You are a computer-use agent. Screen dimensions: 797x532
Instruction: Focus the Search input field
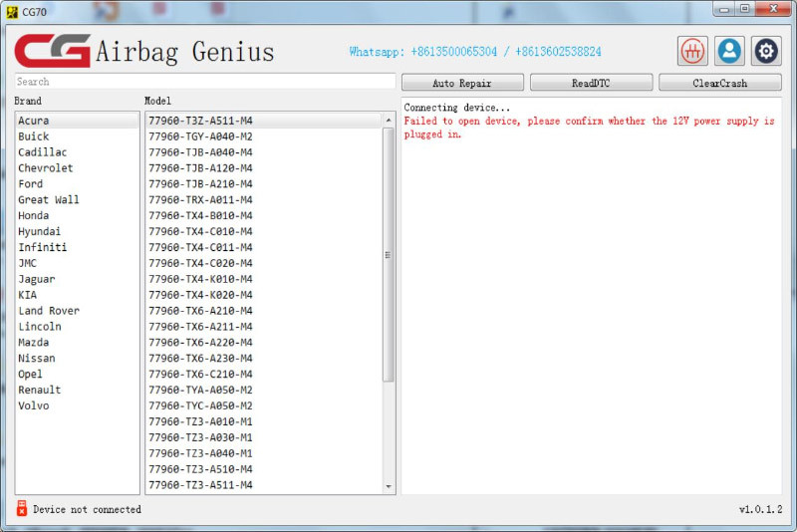point(205,82)
